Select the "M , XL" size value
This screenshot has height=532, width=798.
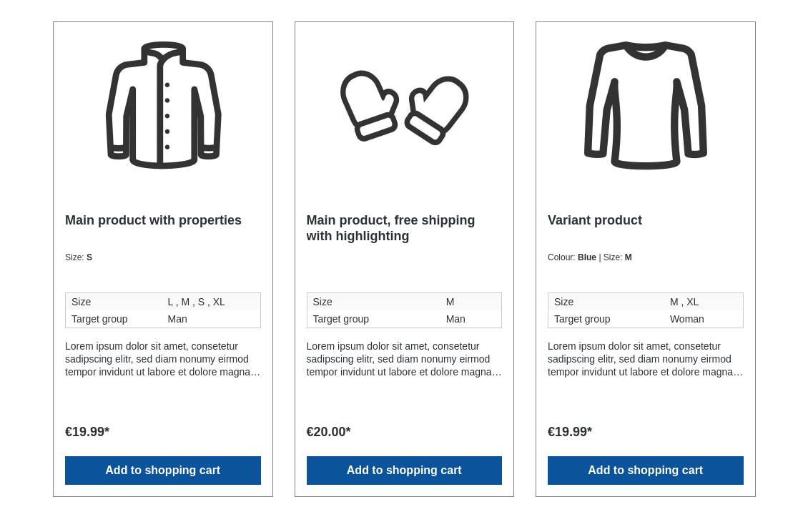pos(684,302)
